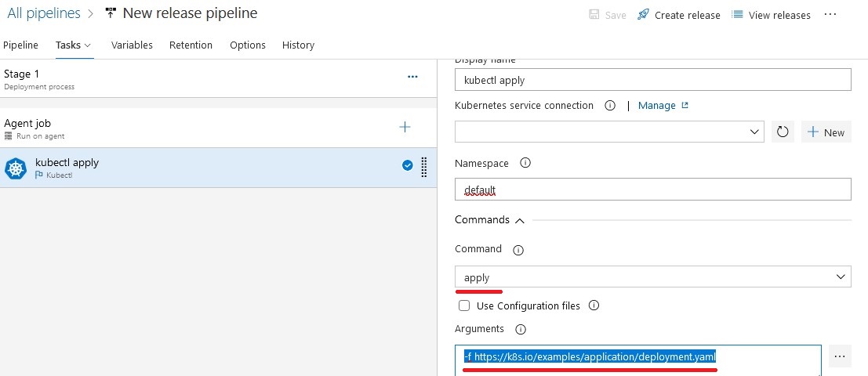Open Kubernetes service connection dropdown
Screen dimensions: 868x376
tap(609, 132)
